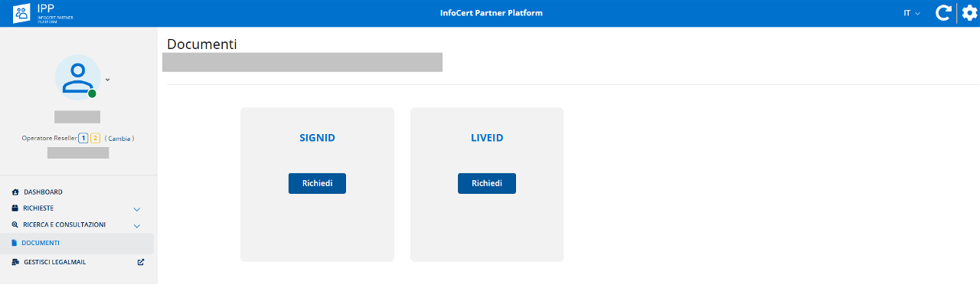Open the settings gear icon

[969, 13]
